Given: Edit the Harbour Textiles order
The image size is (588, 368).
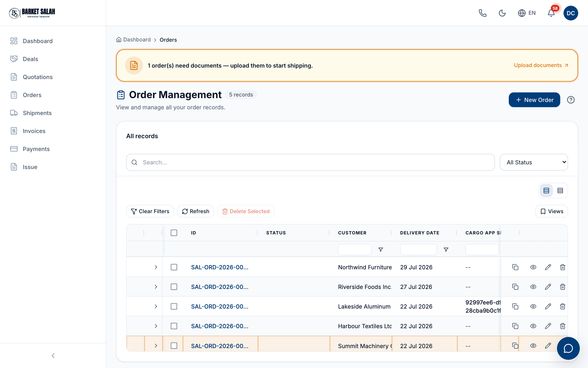Looking at the screenshot, I should [x=548, y=326].
